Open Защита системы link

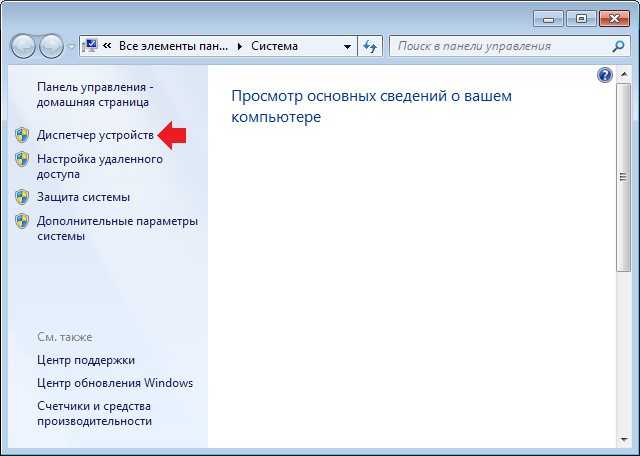pos(83,197)
